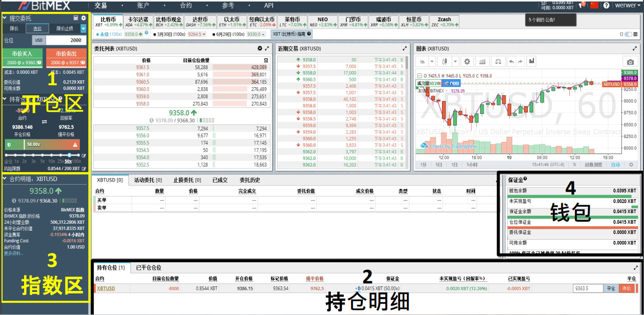Open the XBT (比特币) 指南 guide
644x315 pixels.
tap(292, 34)
